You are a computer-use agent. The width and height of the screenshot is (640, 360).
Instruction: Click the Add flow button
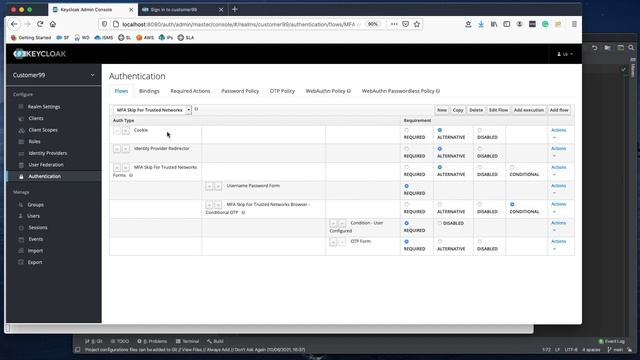click(559, 110)
